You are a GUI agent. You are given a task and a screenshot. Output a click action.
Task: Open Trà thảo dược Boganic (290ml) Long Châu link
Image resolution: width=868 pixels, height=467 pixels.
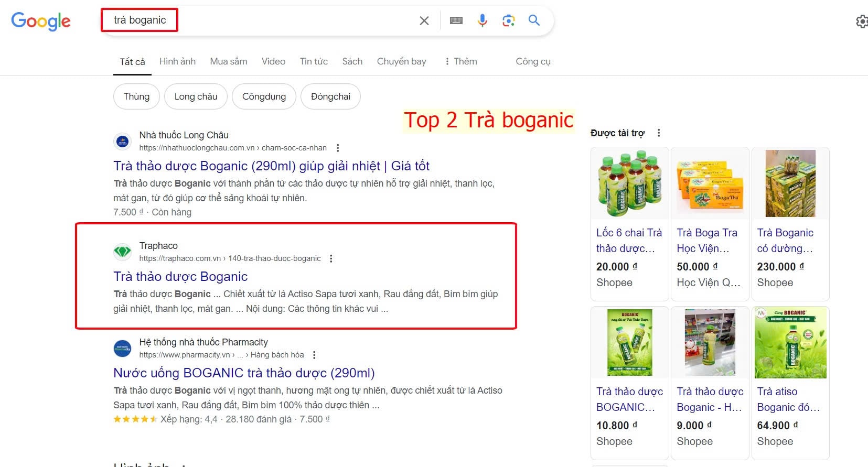tap(271, 166)
